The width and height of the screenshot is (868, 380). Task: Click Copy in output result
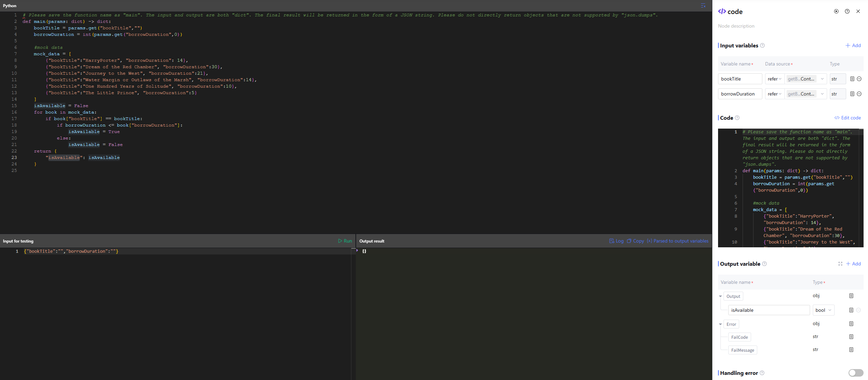[635, 241]
